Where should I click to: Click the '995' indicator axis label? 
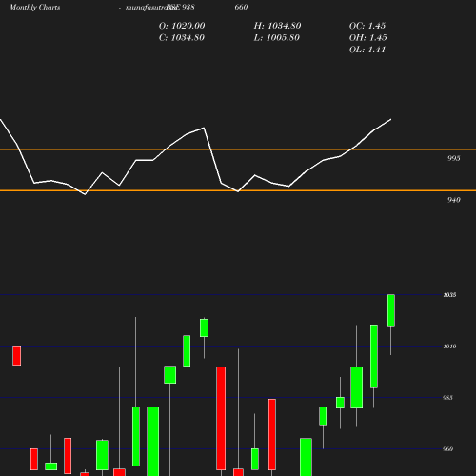pos(454,158)
